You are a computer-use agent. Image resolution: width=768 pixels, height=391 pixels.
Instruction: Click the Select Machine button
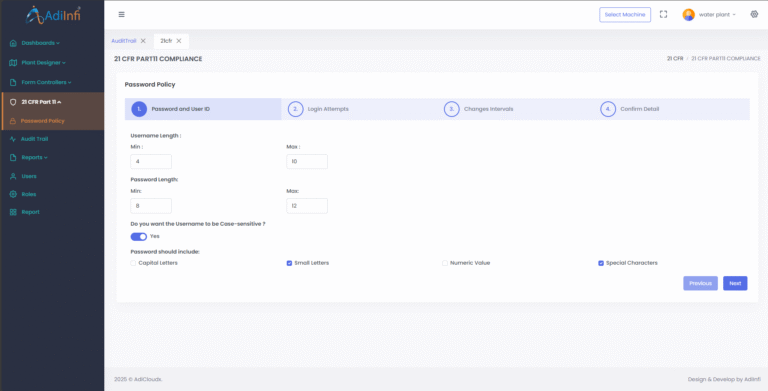tap(625, 15)
